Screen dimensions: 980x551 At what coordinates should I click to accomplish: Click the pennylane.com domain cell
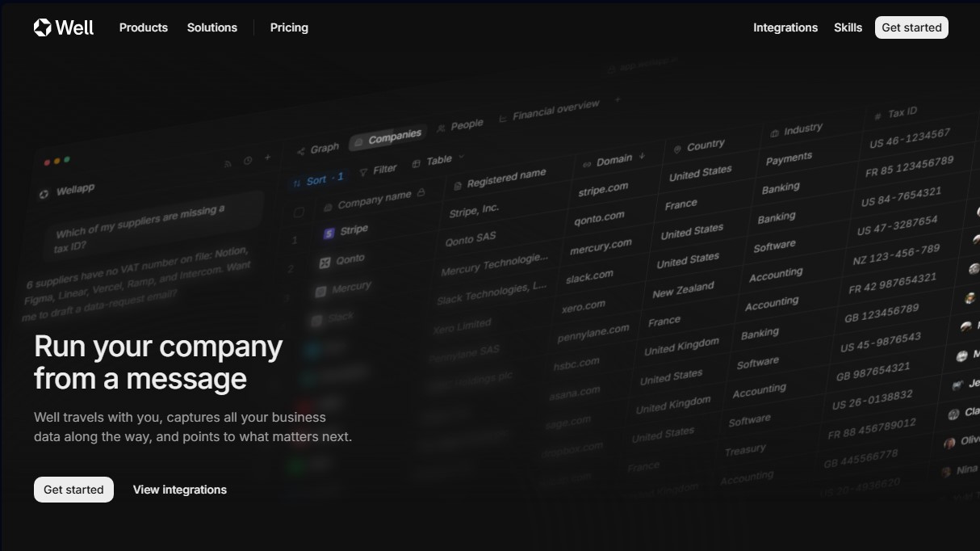click(593, 333)
